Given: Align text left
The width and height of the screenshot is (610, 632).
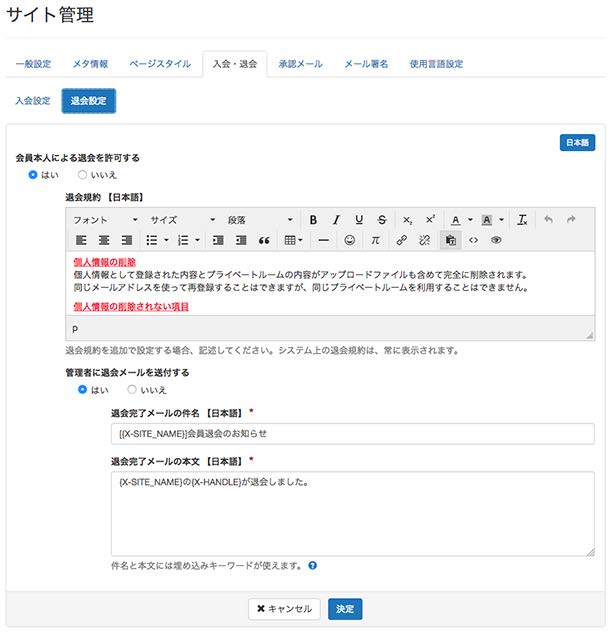Looking at the screenshot, I should [x=81, y=240].
